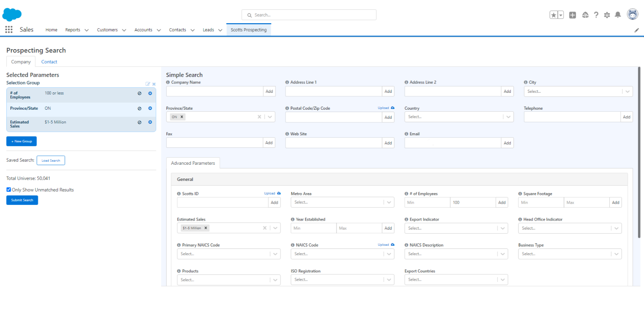Upload a NAICS Code list
This screenshot has height=322, width=644.
pos(386,245)
